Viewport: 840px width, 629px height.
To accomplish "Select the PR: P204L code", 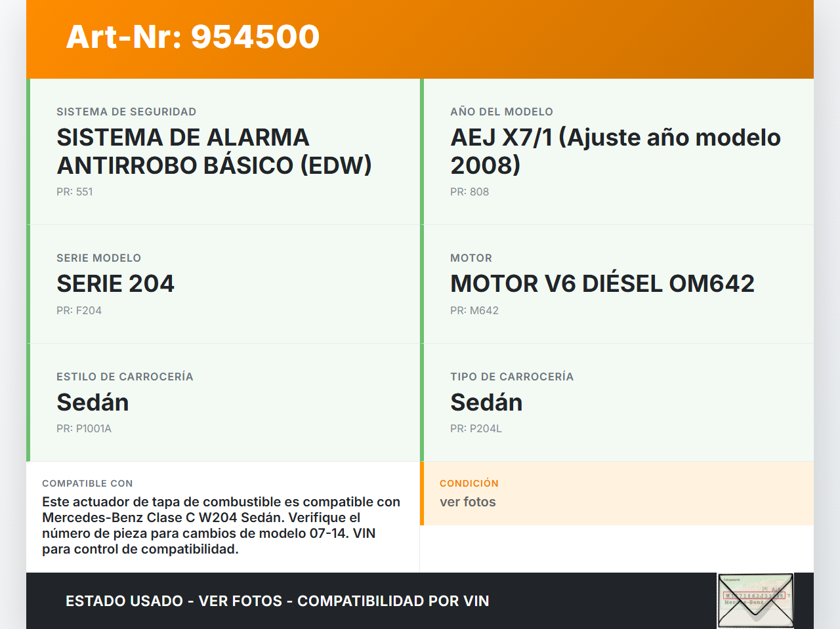I will click(476, 429).
